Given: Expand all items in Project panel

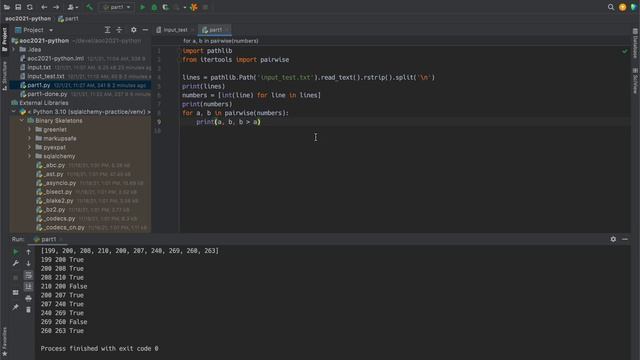Looking at the screenshot, I should [x=107, y=30].
